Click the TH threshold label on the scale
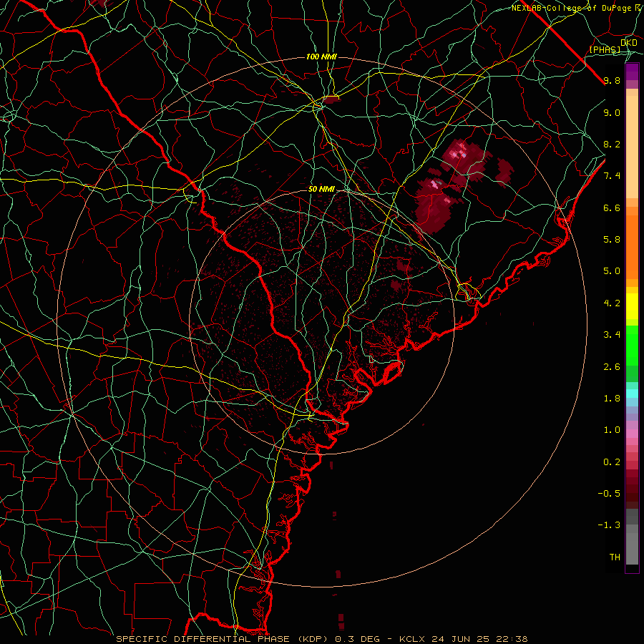The height and width of the screenshot is (644, 644). pyautogui.click(x=615, y=557)
